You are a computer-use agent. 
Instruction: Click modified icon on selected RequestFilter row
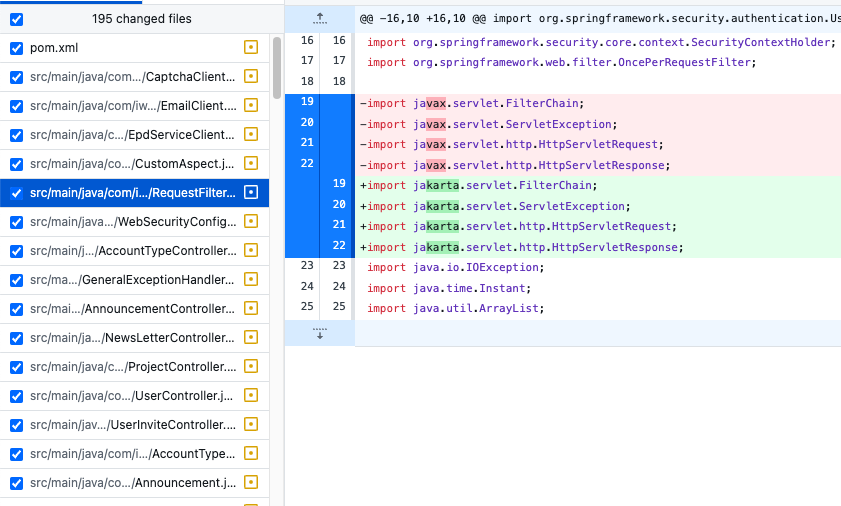(x=250, y=192)
